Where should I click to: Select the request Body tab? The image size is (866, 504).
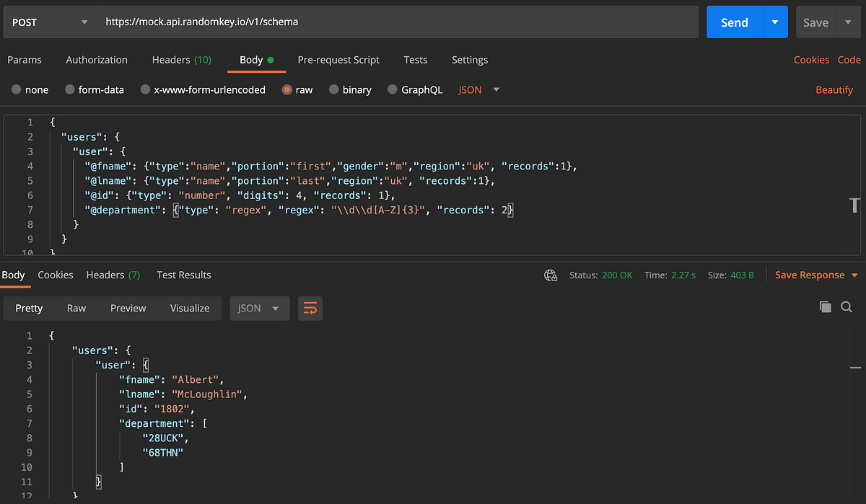coord(257,60)
